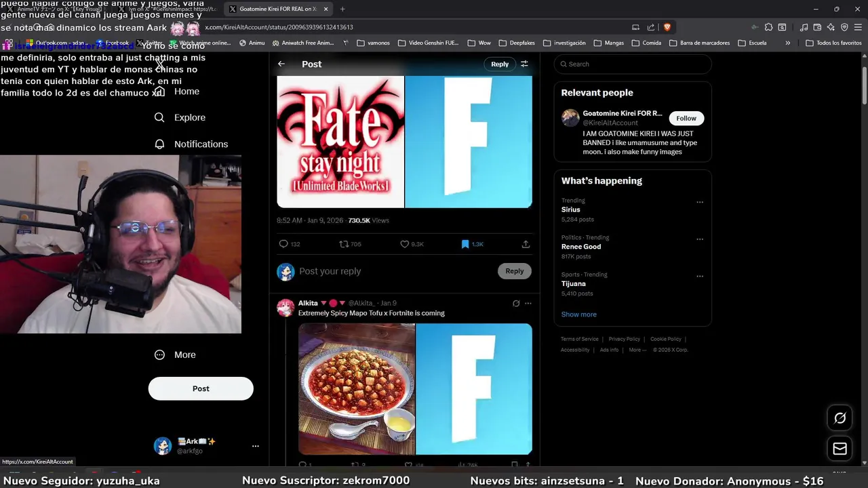Open the floating Grok button

(x=840, y=418)
